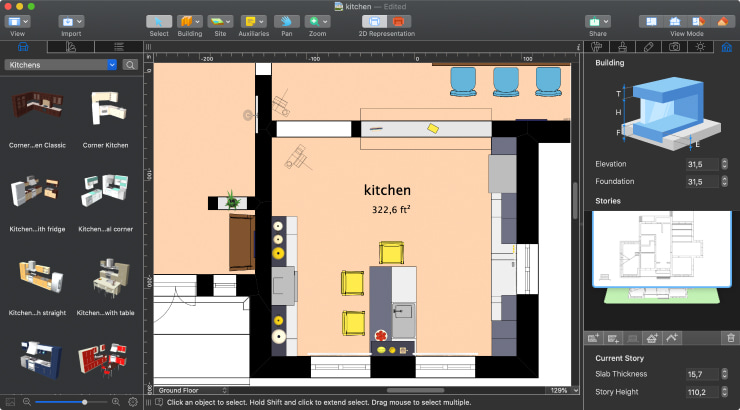Open the project tree list tab
740x410 pixels.
point(119,46)
